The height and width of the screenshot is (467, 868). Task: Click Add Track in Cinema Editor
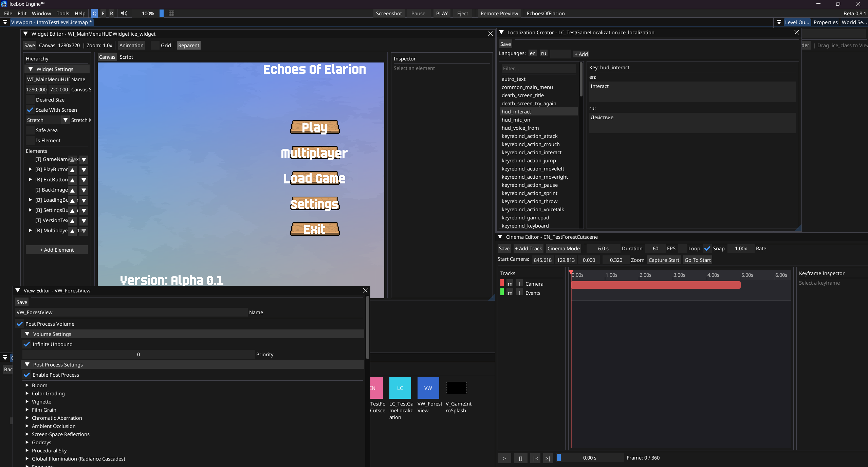(x=528, y=248)
